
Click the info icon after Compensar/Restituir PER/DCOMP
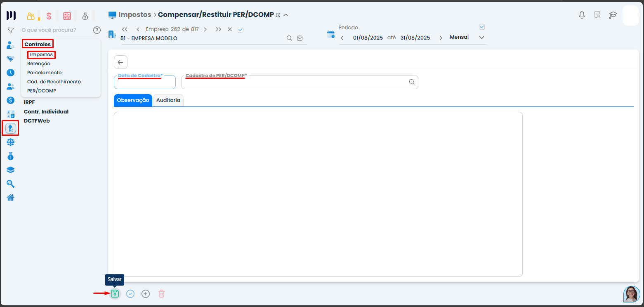point(278,15)
